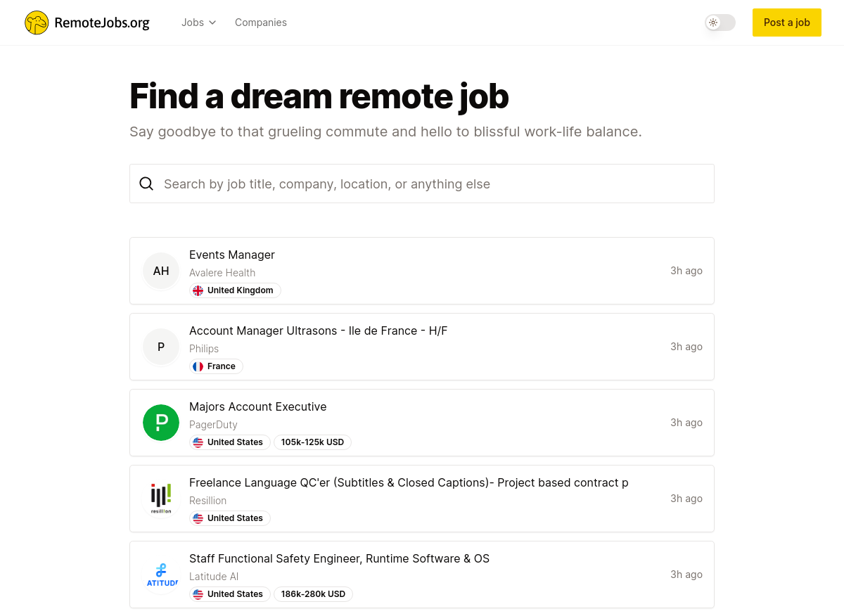Click '3h ago' on the Latitude AI row
Image resolution: width=844 pixels, height=616 pixels.
[686, 575]
